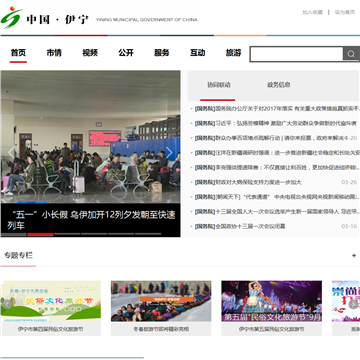
Task: Focus the site search input field
Action: pos(297,54)
